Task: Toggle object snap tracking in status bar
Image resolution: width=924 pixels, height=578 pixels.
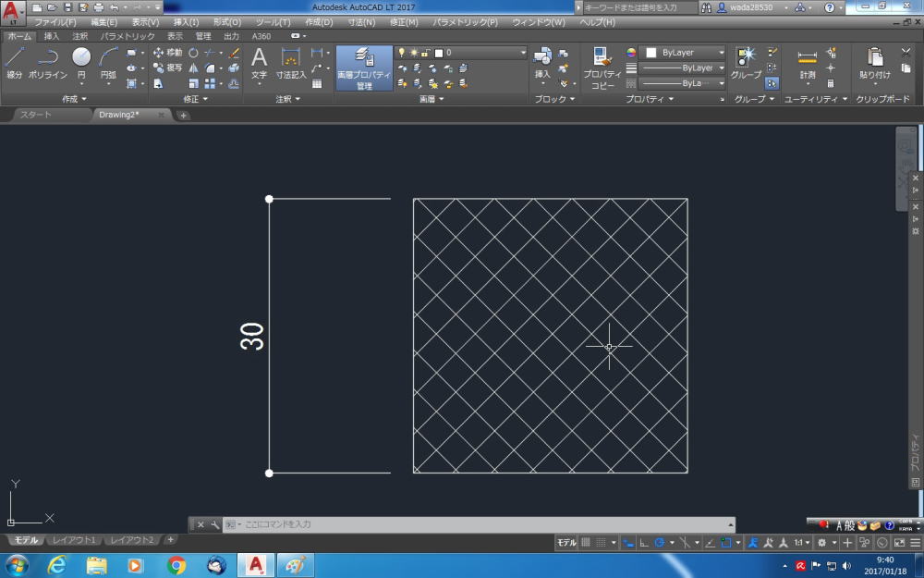Action: point(710,543)
